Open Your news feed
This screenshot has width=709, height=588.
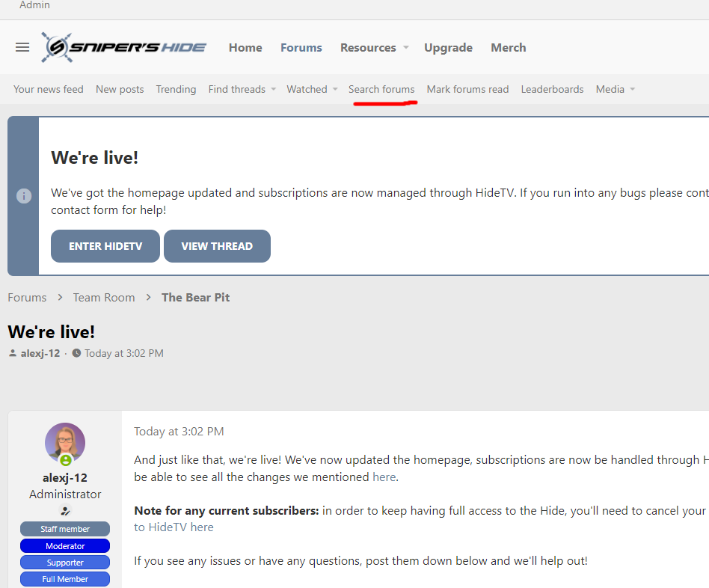(49, 89)
